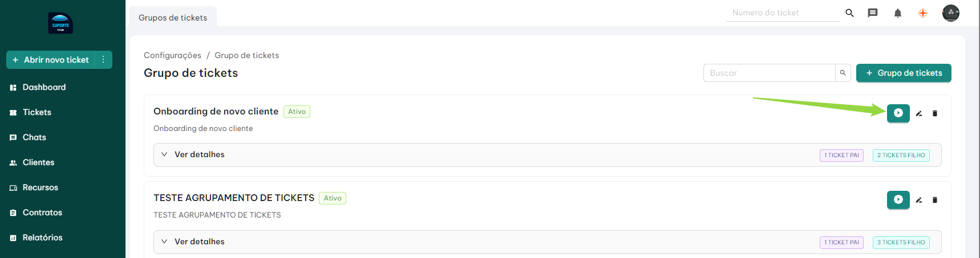This screenshot has height=258, width=980.
Task: Open the chat messages icon in header
Action: pos(873,13)
